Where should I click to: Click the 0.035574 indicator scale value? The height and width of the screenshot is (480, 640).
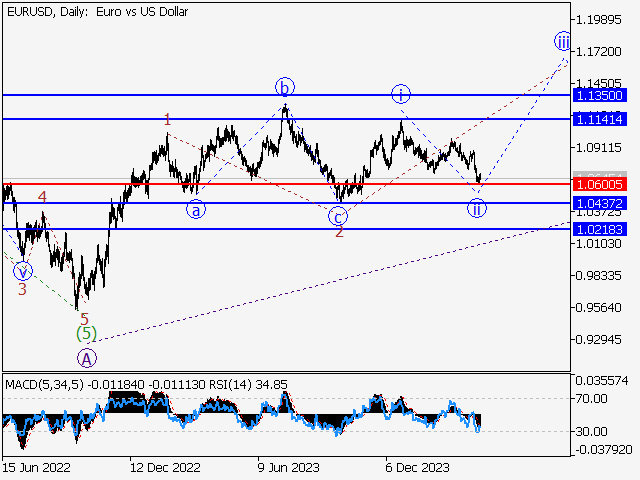point(602,381)
